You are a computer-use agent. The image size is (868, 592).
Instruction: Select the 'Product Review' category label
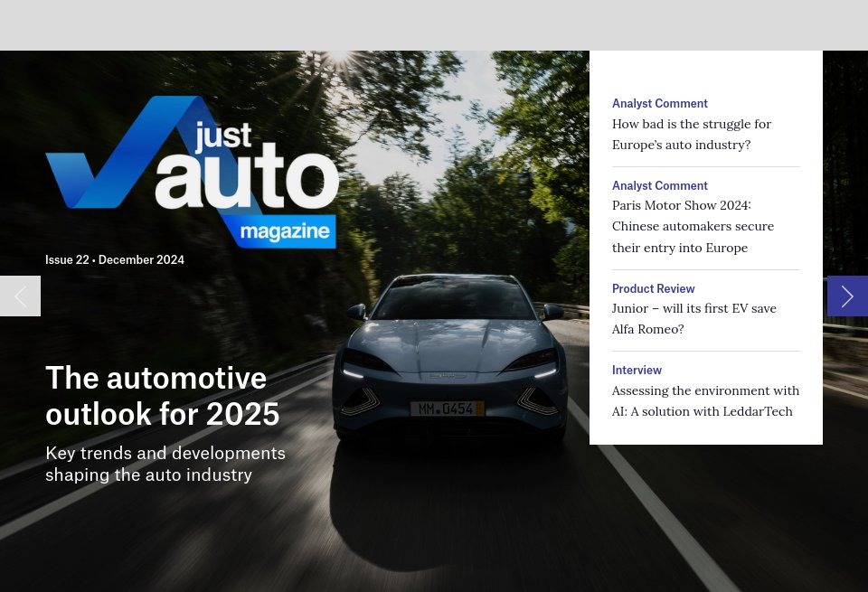click(653, 288)
